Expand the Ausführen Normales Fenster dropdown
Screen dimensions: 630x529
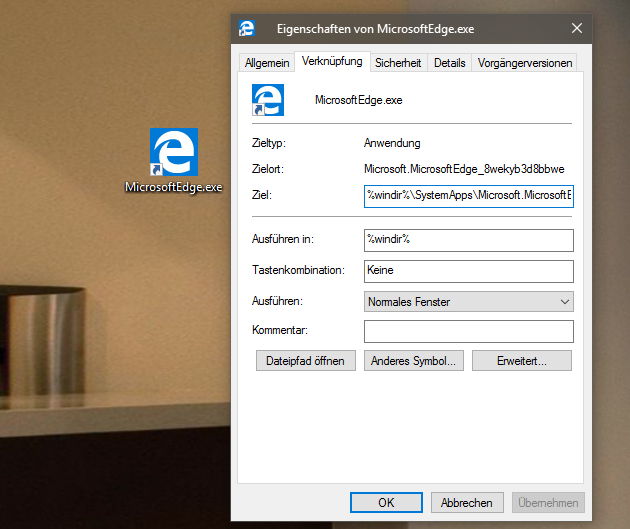coord(468,302)
